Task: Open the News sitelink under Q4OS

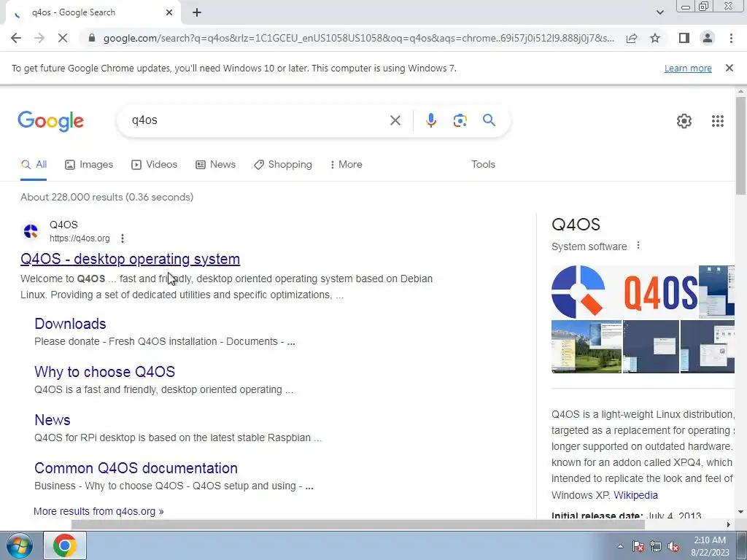Action: [x=53, y=420]
